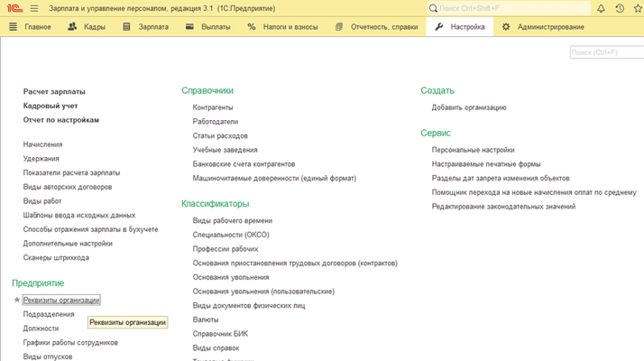Switch to the Кадры section

point(88,26)
